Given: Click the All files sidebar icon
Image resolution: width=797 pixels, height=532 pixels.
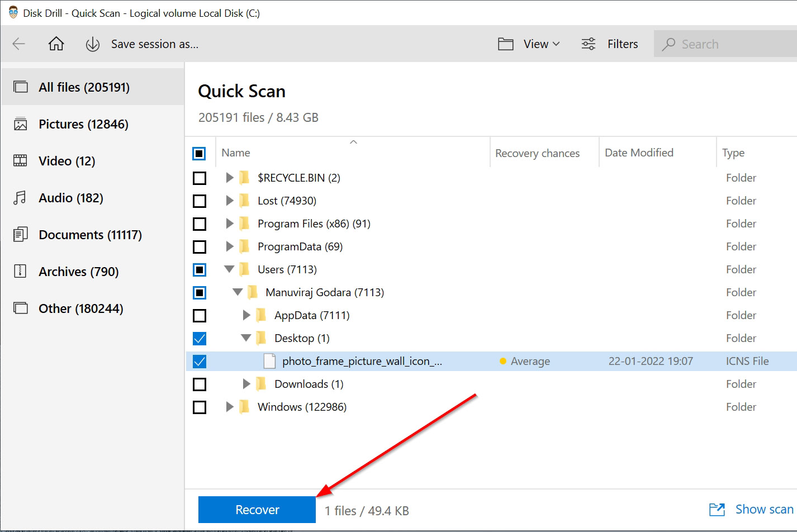Looking at the screenshot, I should click(21, 87).
